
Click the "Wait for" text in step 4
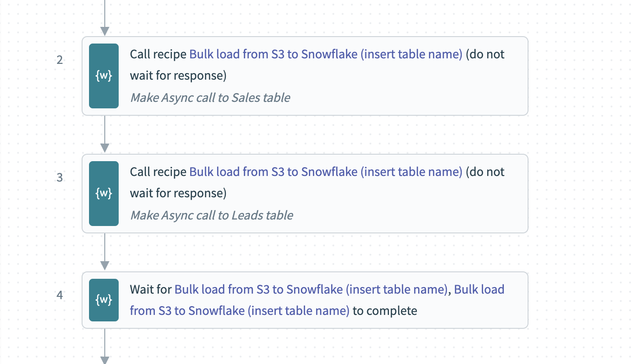[151, 289]
